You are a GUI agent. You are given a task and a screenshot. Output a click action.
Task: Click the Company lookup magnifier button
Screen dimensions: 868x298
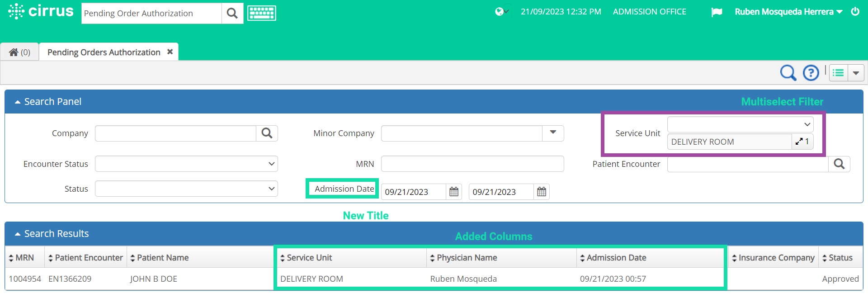coord(267,133)
